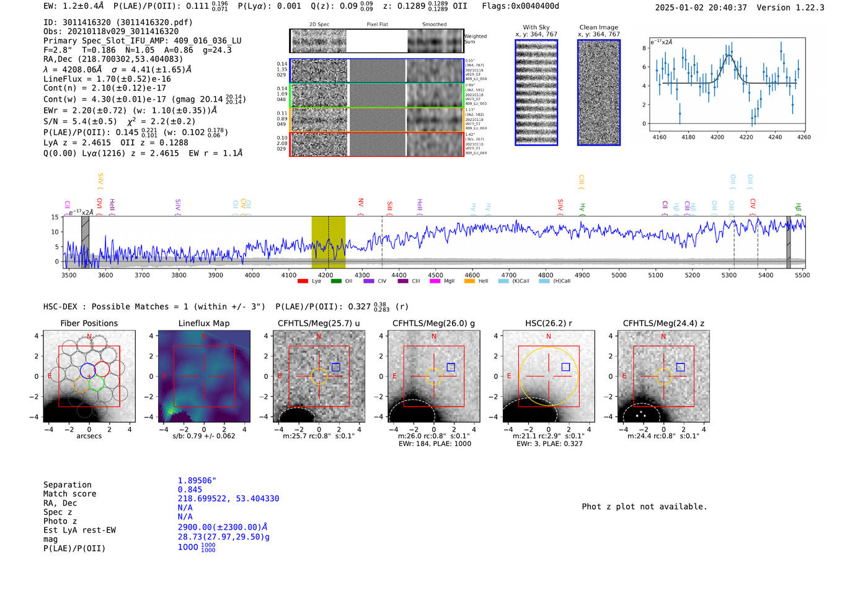Click the blue square marker in CFHTLS g image
Viewport: 868px width, 591px height.
pyautogui.click(x=451, y=367)
